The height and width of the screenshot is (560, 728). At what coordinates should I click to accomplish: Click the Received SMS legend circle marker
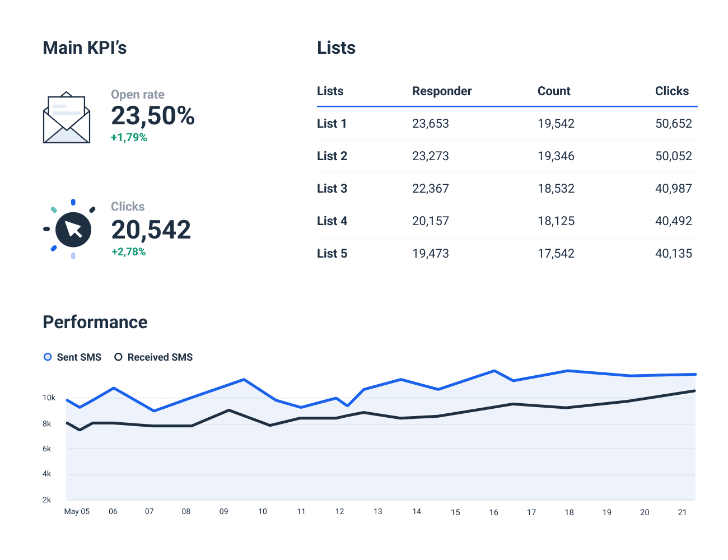click(x=118, y=357)
